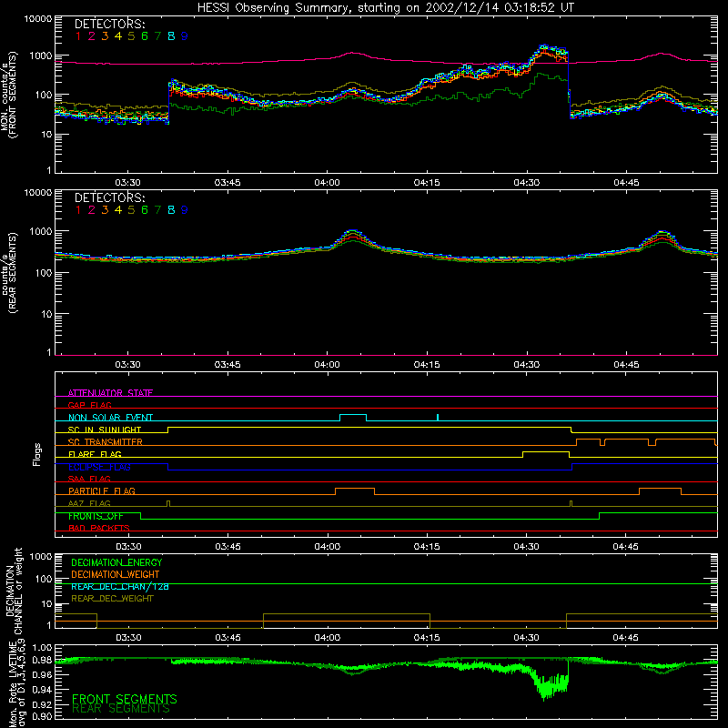728x728 pixels.
Task: Pick blue detector 9 in front segments legend
Action: [x=185, y=36]
